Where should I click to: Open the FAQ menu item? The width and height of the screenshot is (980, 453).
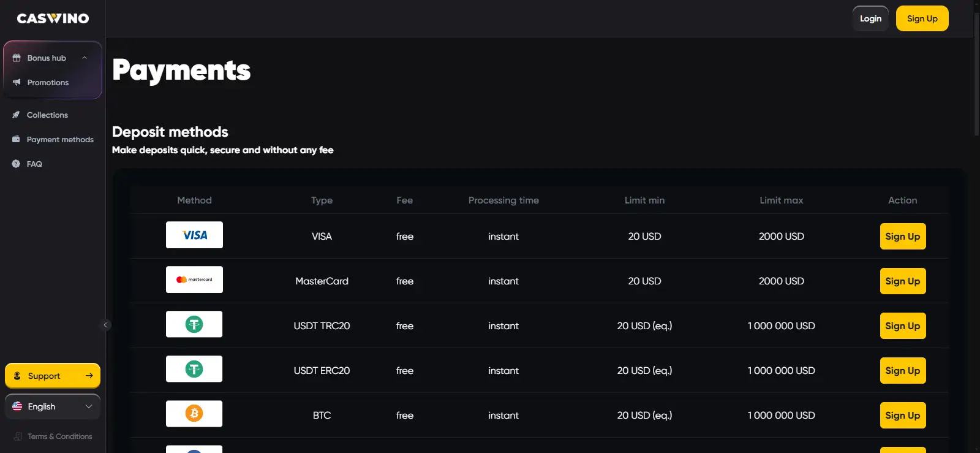tap(34, 164)
